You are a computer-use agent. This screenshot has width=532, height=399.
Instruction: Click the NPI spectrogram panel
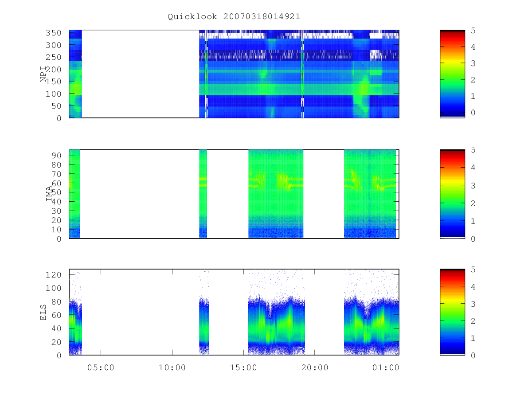pyautogui.click(x=234, y=74)
